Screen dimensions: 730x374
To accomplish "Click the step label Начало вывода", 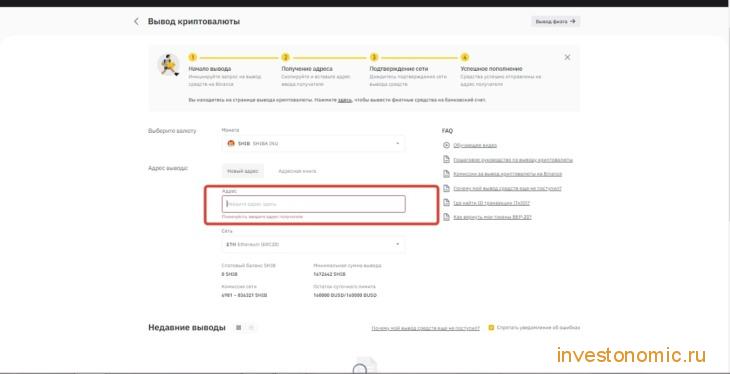I will 210,69.
